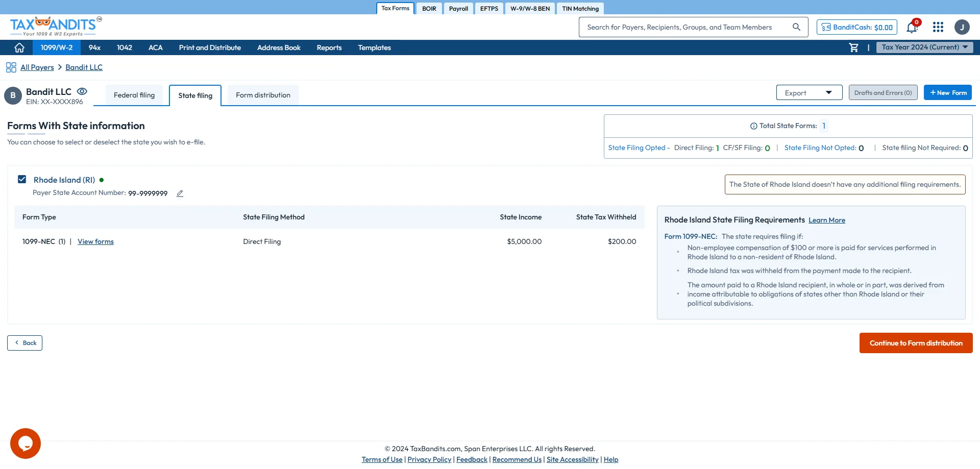
Task: Select the State filing tab
Action: click(195, 95)
